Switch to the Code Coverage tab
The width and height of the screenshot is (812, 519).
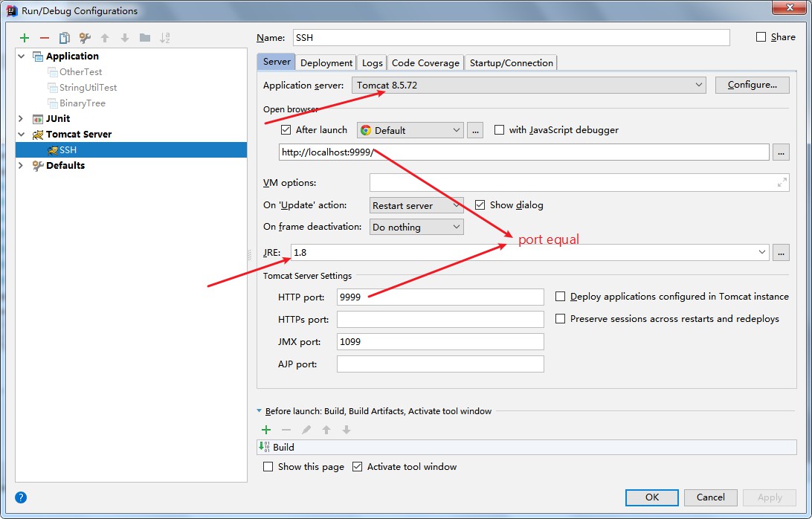(425, 63)
